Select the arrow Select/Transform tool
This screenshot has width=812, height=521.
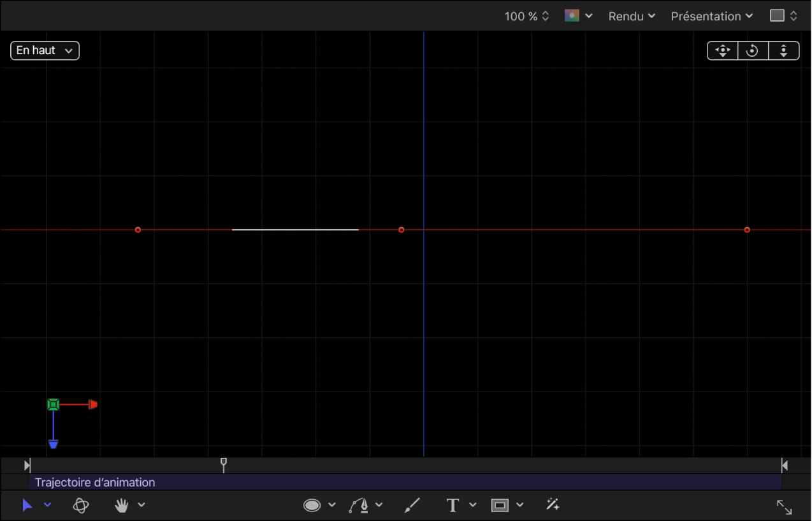point(27,506)
